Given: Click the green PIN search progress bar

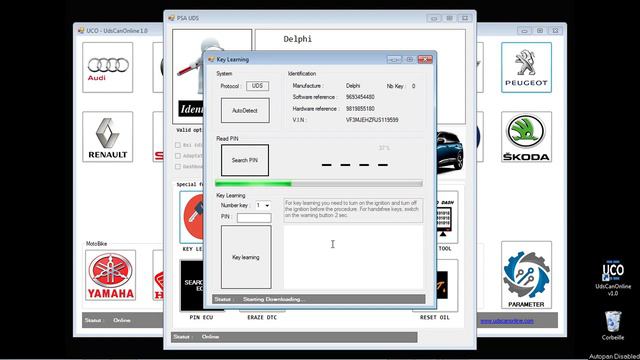Looking at the screenshot, I should (x=318, y=184).
